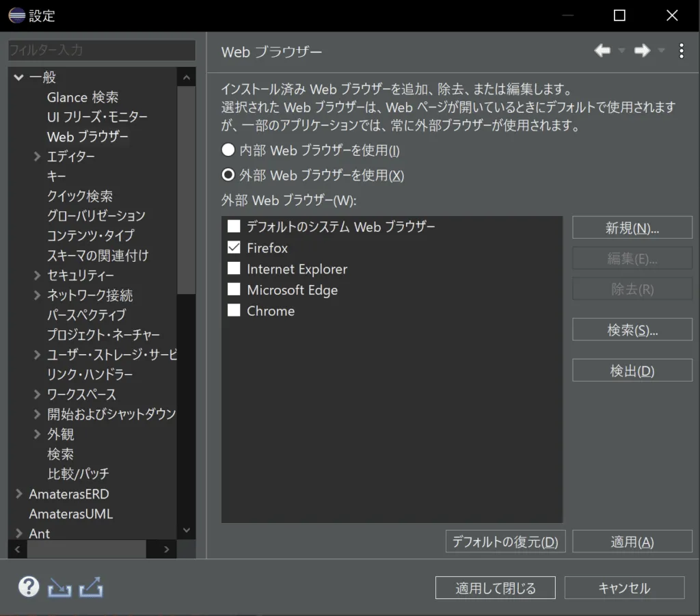Image resolution: width=700 pixels, height=616 pixels.
Task: Select UI フリーズ・モニター in the tree
Action: click(x=97, y=117)
